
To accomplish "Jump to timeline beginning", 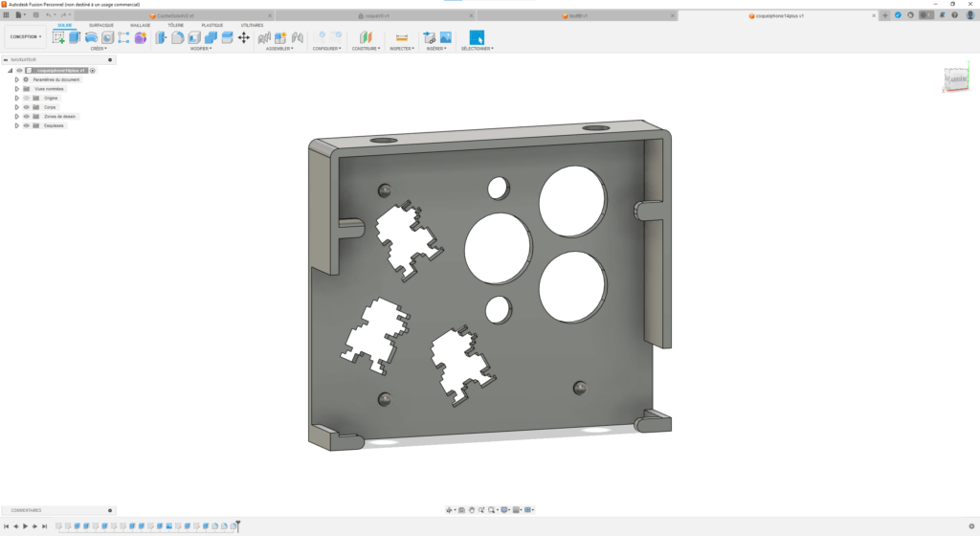I will (x=7, y=526).
